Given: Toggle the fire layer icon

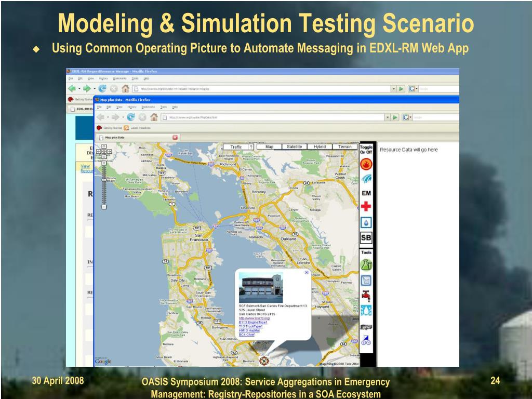Looking at the screenshot, I should point(366,164).
